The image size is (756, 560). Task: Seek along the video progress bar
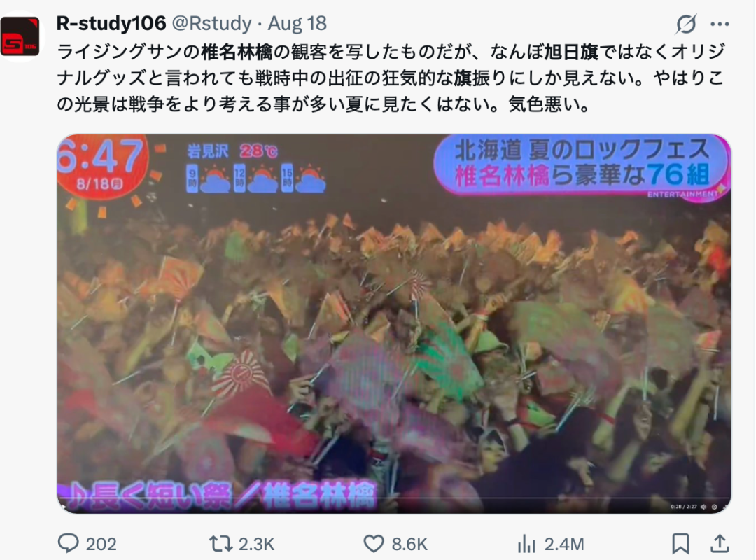point(394,498)
